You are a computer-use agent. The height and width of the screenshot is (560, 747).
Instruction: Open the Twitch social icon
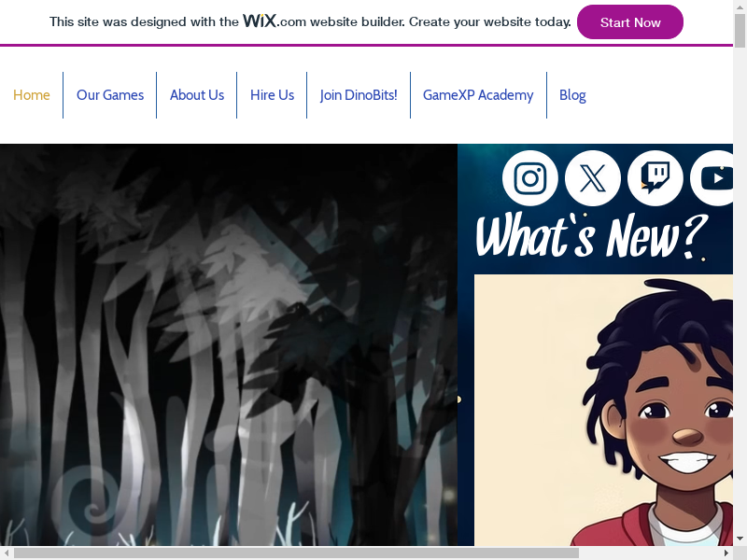(655, 178)
